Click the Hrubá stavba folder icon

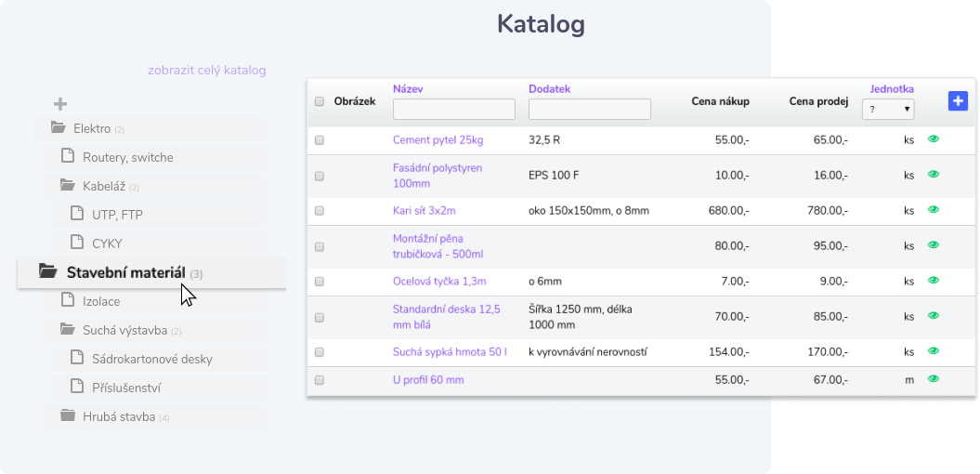[68, 415]
